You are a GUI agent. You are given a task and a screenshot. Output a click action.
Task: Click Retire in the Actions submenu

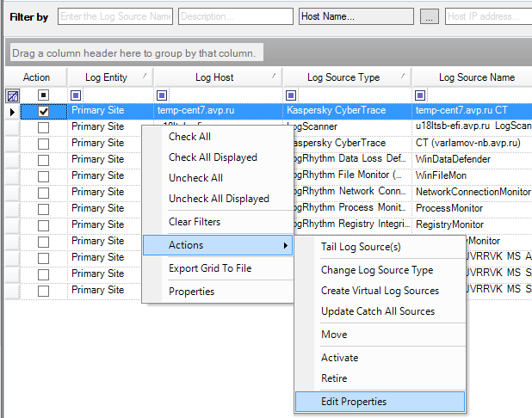334,378
